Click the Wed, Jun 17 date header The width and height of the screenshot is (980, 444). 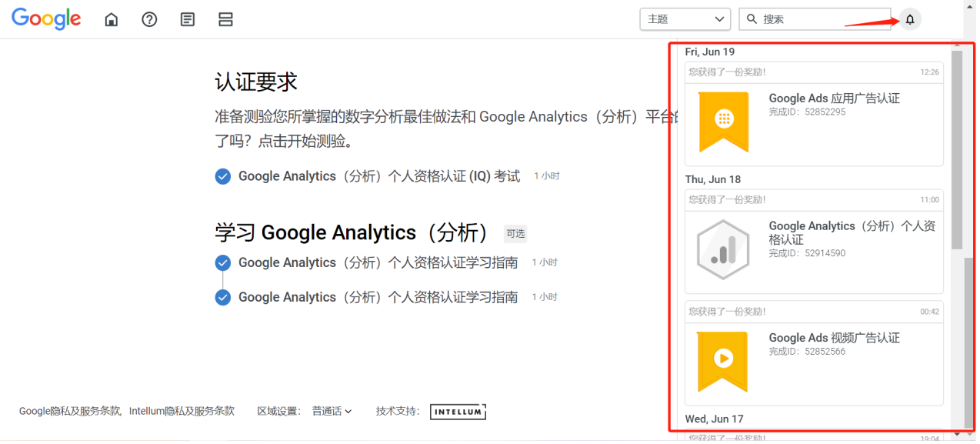[x=715, y=419]
